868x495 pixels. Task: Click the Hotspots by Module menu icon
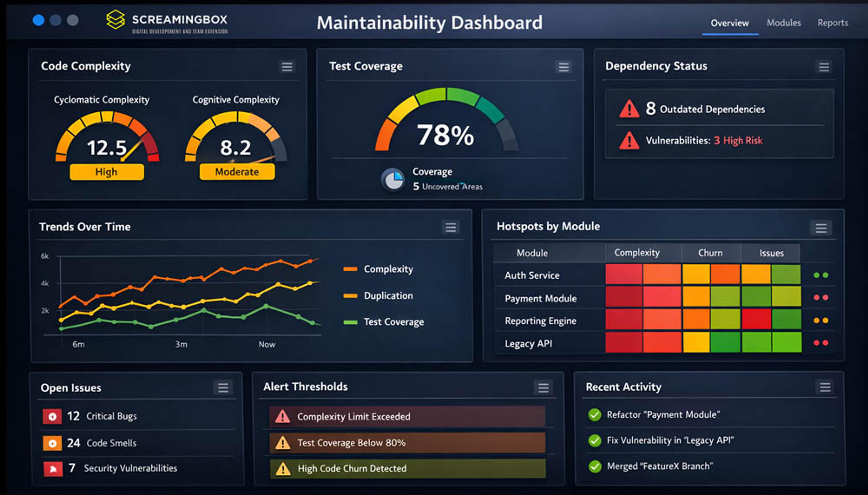click(x=821, y=228)
